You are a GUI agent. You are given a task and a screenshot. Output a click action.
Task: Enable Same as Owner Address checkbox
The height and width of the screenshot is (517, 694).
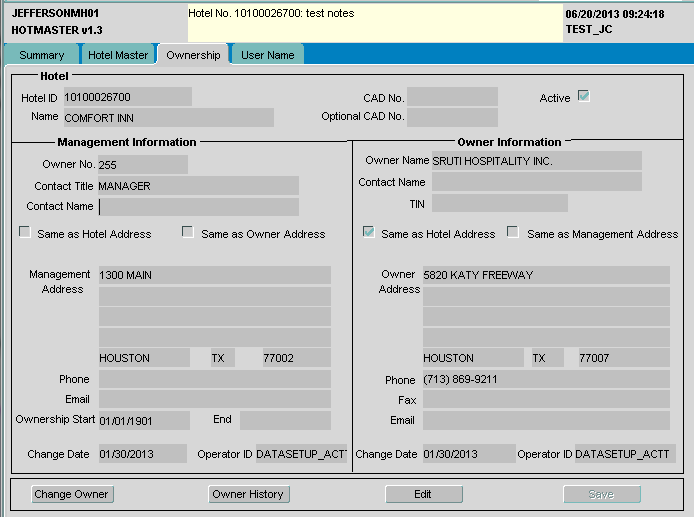coord(188,233)
